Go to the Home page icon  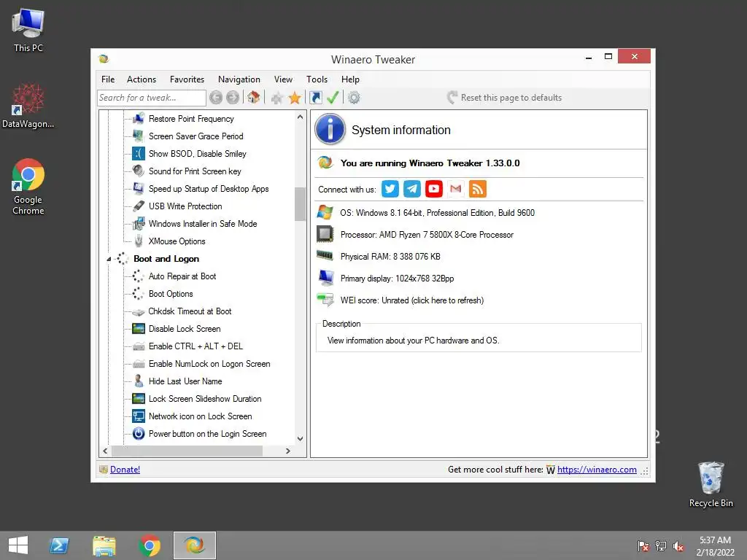pyautogui.click(x=253, y=97)
